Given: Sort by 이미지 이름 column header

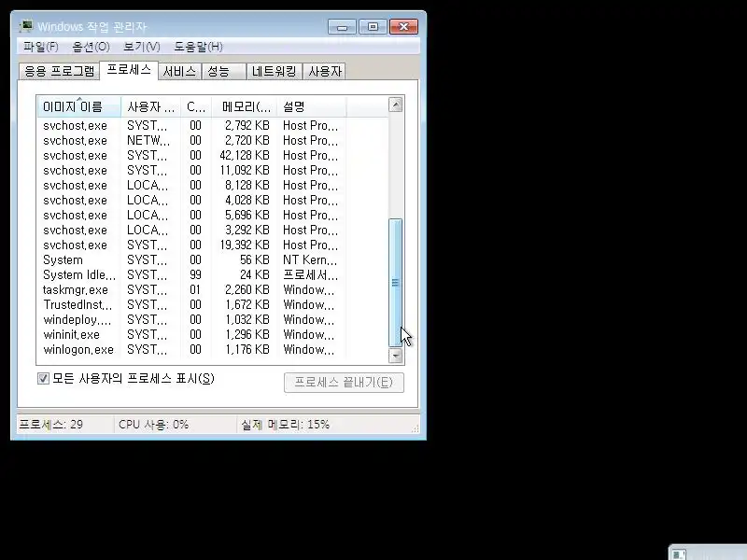Looking at the screenshot, I should (79, 106).
